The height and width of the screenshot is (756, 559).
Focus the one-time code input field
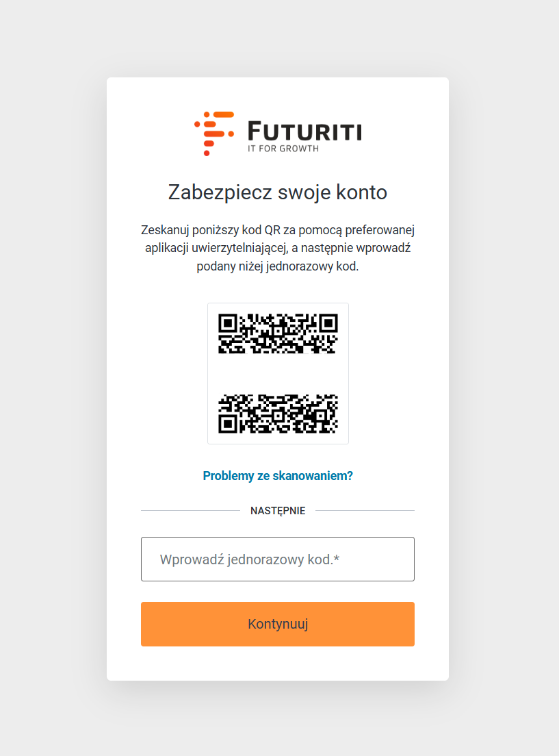pos(278,559)
